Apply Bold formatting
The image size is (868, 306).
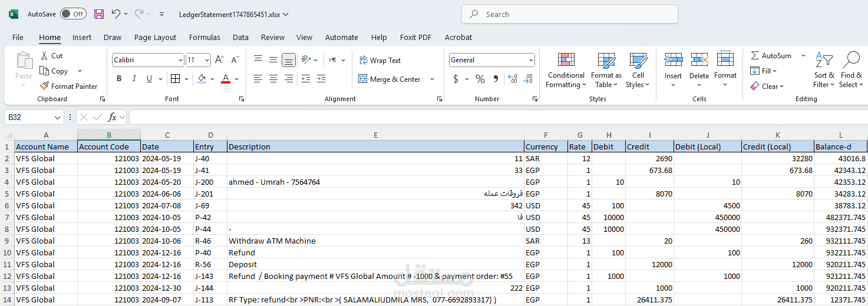click(119, 79)
